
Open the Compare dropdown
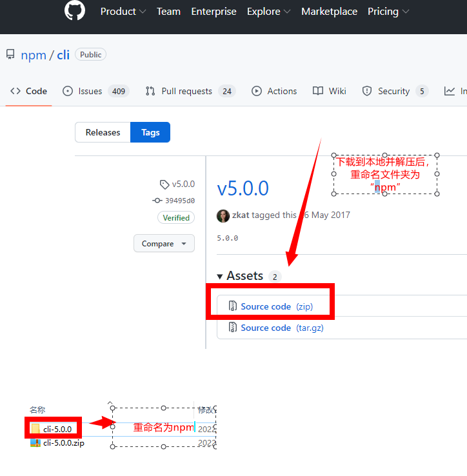click(164, 243)
